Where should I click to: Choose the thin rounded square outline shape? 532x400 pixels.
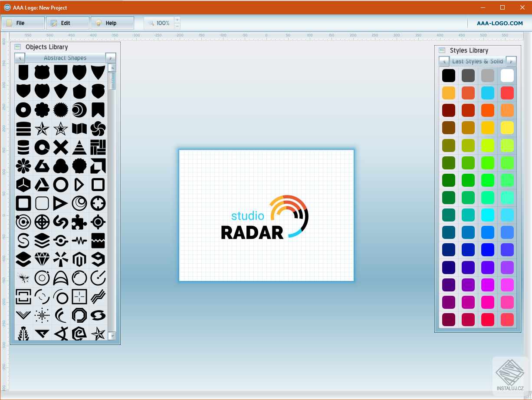42,203
